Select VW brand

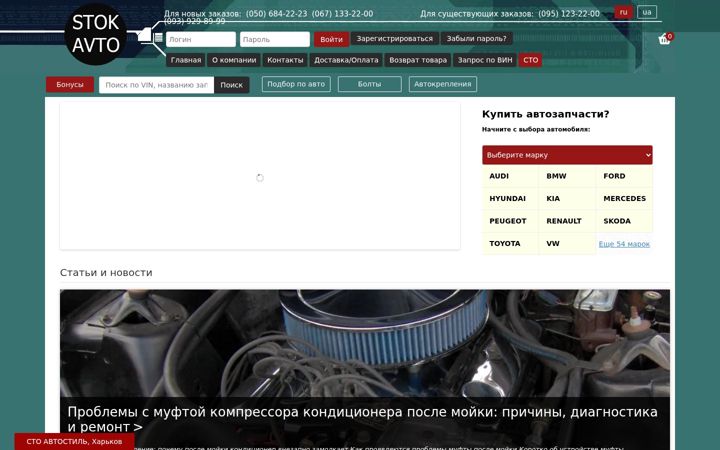pyautogui.click(x=553, y=243)
